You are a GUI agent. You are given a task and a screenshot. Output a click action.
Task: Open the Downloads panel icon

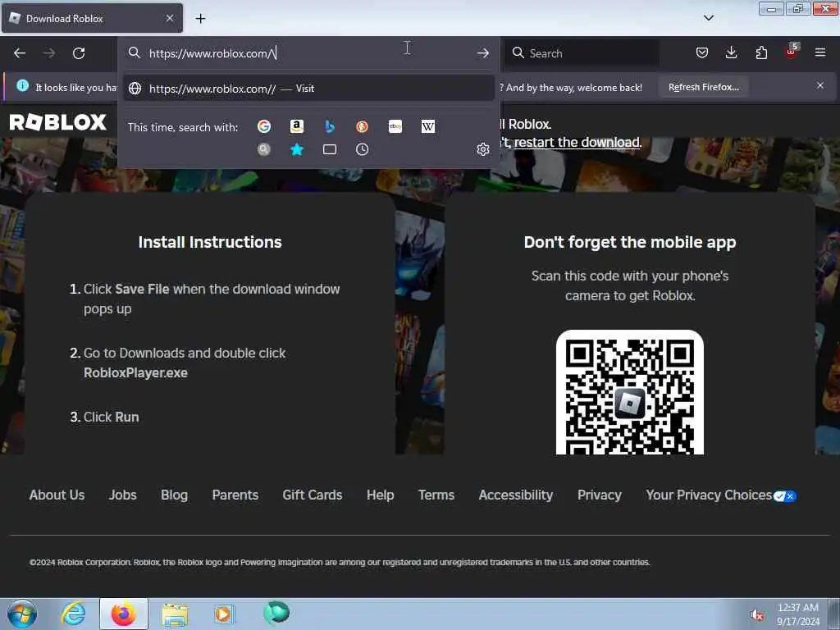(731, 52)
